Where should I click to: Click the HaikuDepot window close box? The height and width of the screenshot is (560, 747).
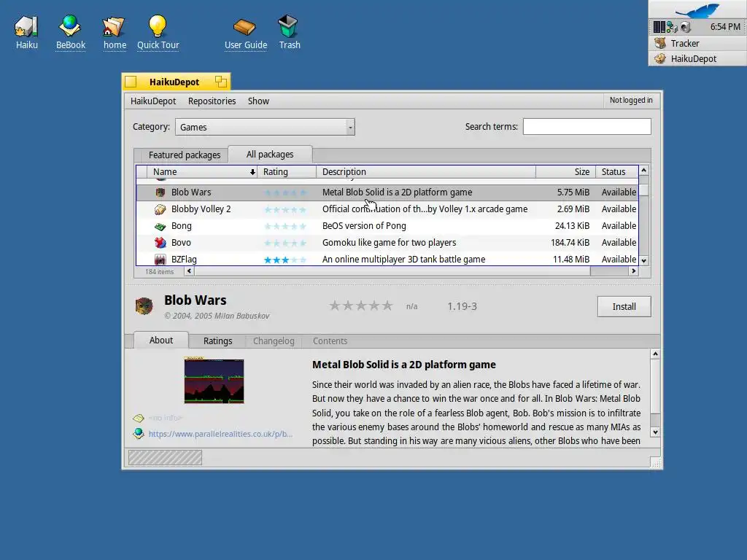coord(131,82)
